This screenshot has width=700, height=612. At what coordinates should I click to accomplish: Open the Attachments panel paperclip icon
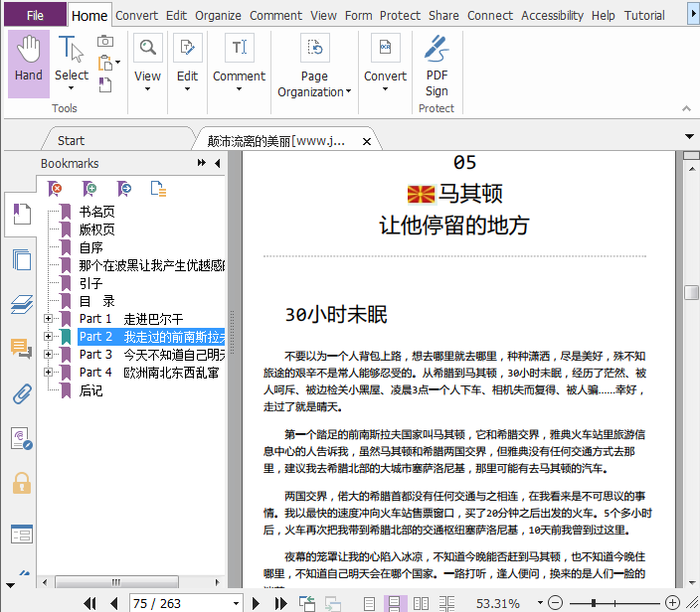click(x=21, y=393)
